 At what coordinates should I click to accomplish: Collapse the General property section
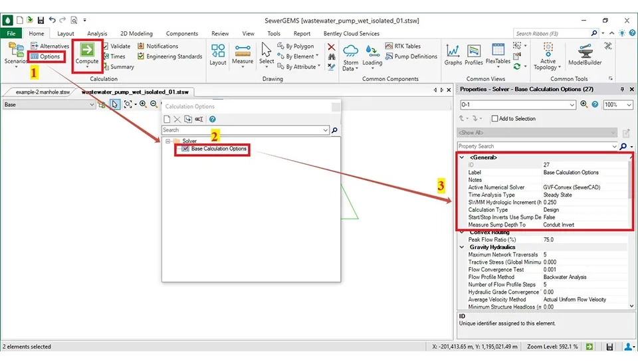tap(462, 157)
